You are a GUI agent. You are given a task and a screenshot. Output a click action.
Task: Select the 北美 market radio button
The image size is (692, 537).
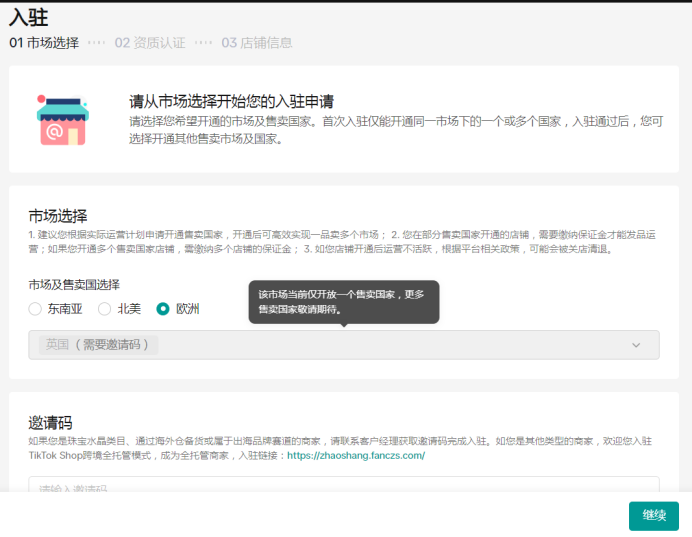click(104, 309)
